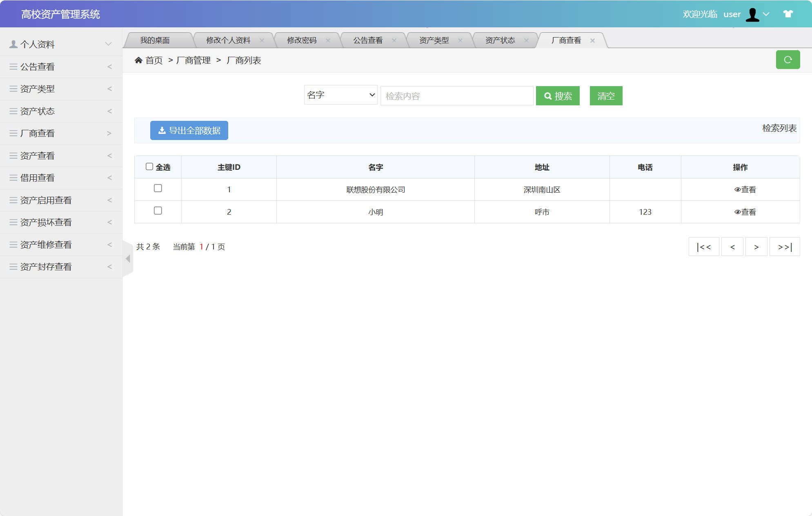Check the checkbox for row with ID 2
The width and height of the screenshot is (812, 516).
[x=158, y=211]
